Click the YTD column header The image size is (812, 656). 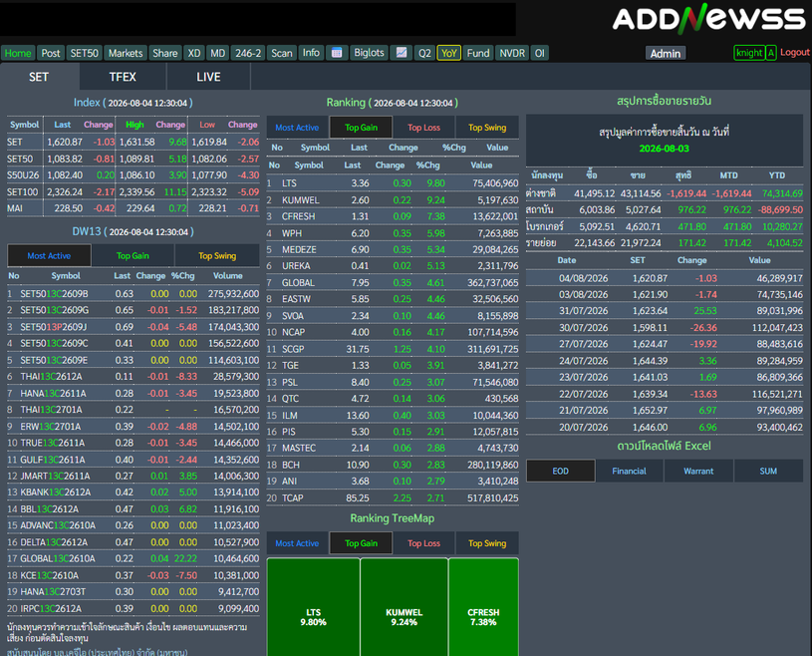click(777, 175)
